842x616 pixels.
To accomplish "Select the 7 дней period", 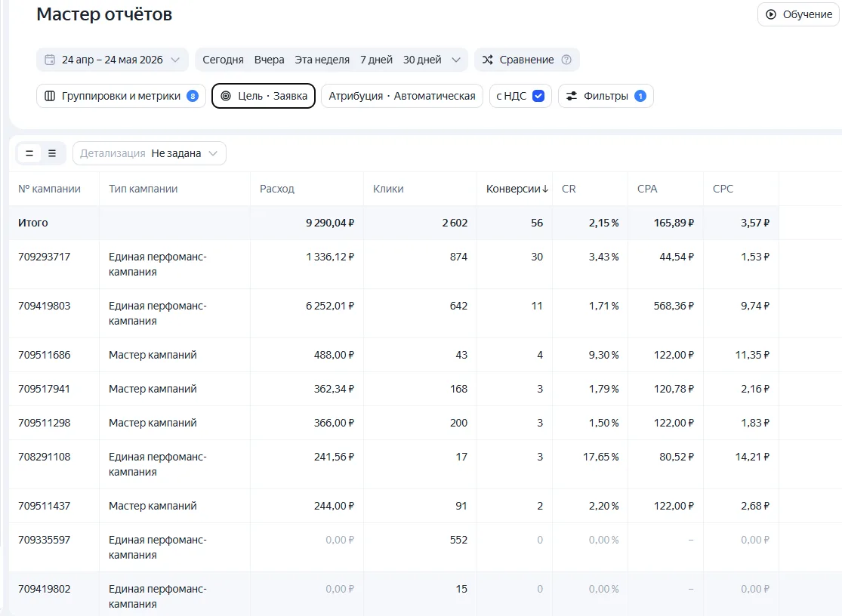I will (x=376, y=60).
